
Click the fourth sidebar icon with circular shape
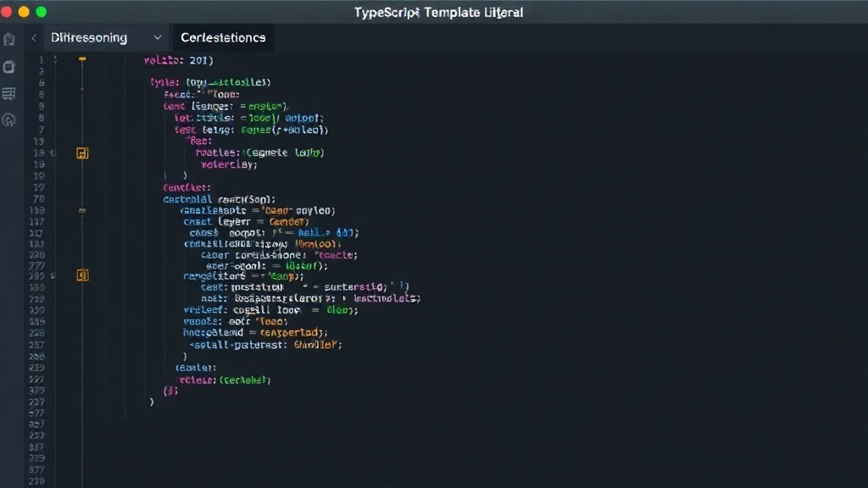(8, 120)
